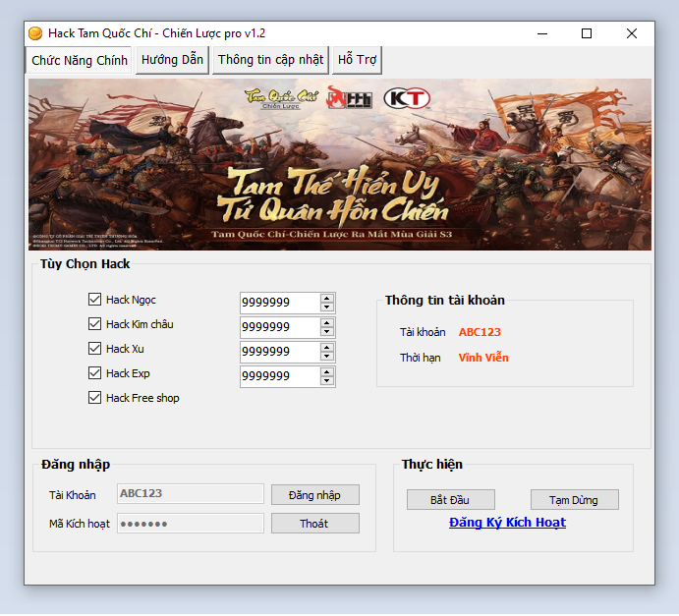
Task: Uncheck the Hack Ngọc checkbox
Action: pos(95,300)
